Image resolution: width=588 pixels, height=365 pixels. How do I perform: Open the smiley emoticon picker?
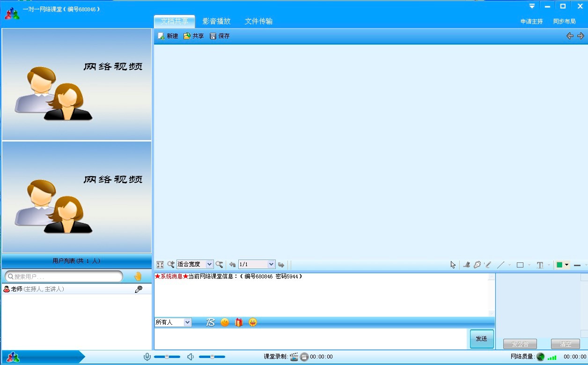(225, 322)
